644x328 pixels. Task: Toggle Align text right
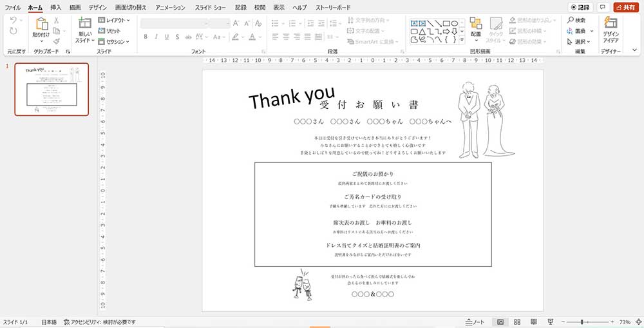[x=296, y=37]
